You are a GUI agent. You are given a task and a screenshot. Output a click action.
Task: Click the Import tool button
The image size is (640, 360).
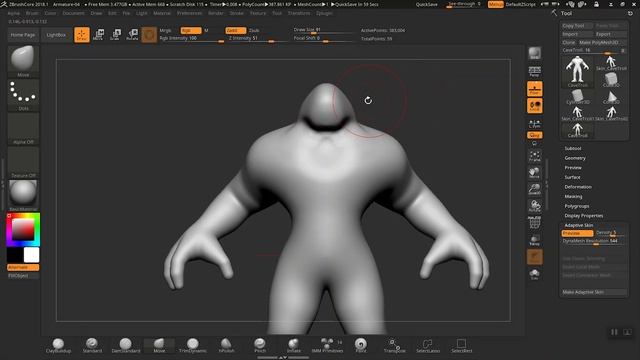tap(577, 34)
